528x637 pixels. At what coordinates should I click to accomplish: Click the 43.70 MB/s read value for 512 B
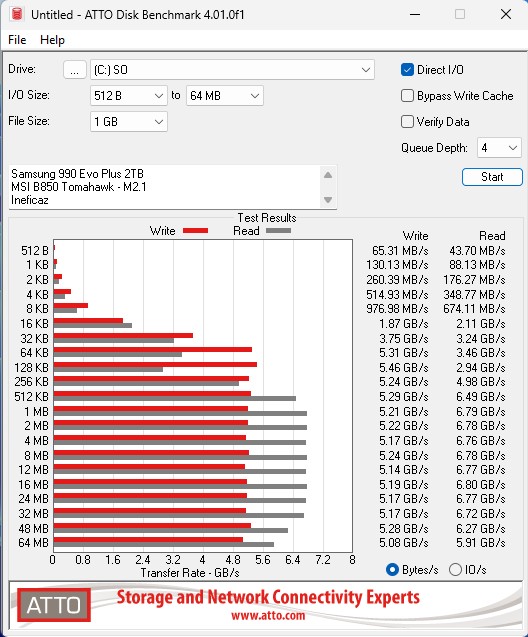(x=477, y=251)
